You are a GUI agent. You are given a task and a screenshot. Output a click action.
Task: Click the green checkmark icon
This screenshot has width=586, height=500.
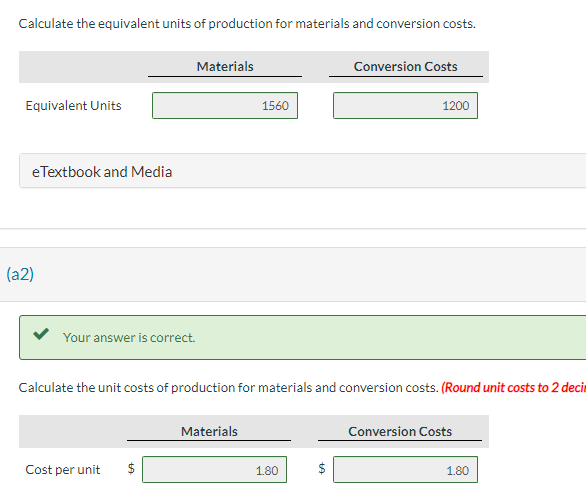click(x=41, y=334)
